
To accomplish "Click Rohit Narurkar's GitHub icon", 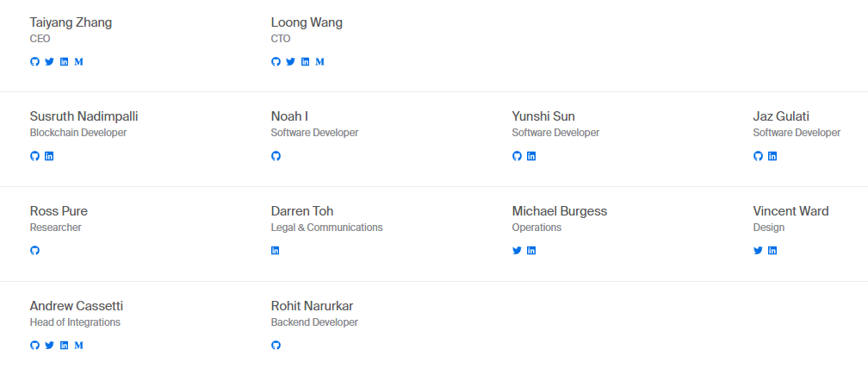I will [x=276, y=345].
